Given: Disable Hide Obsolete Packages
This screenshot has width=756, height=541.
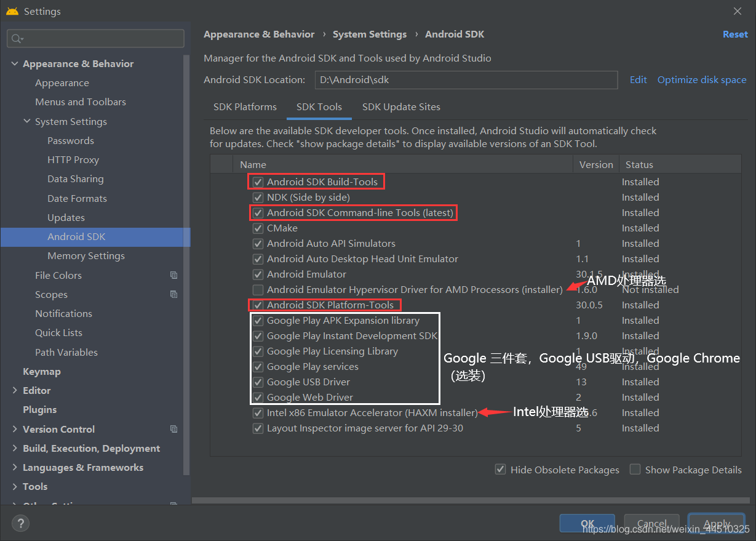Looking at the screenshot, I should tap(500, 470).
